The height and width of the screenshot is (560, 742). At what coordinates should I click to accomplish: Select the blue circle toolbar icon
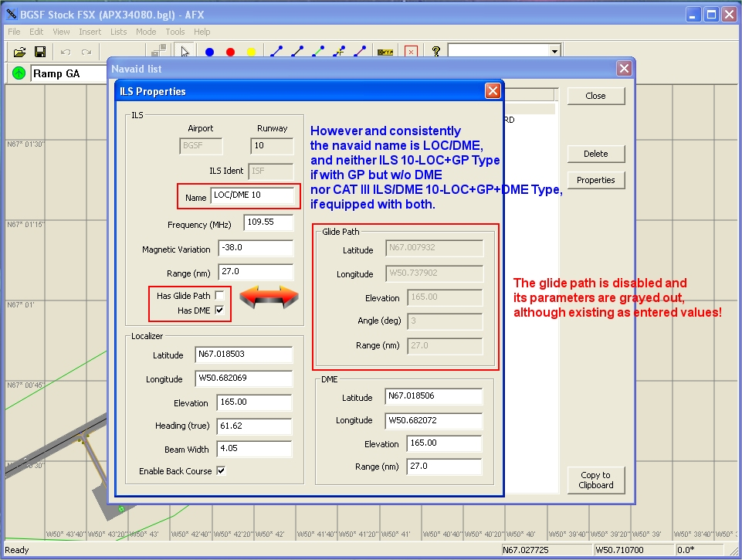pos(209,52)
